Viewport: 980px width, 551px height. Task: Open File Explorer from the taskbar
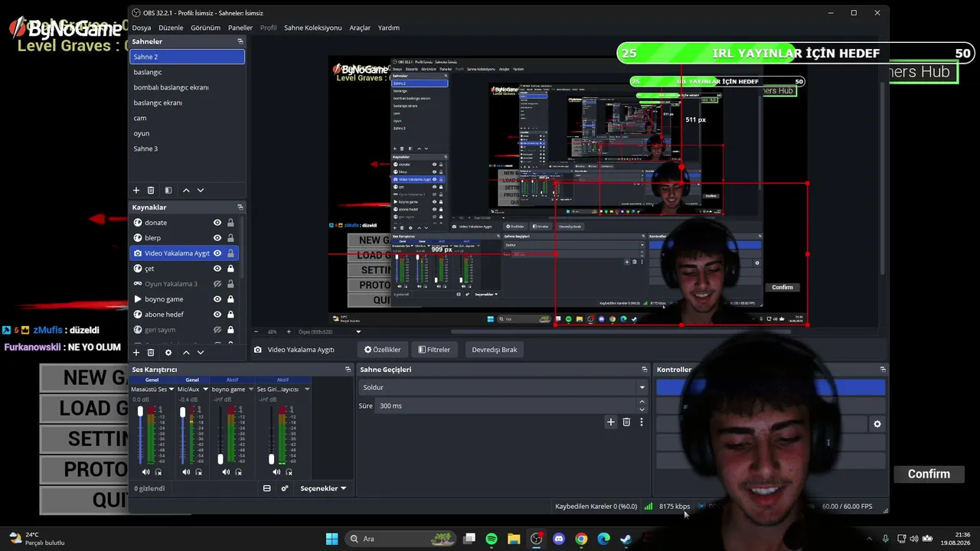514,539
